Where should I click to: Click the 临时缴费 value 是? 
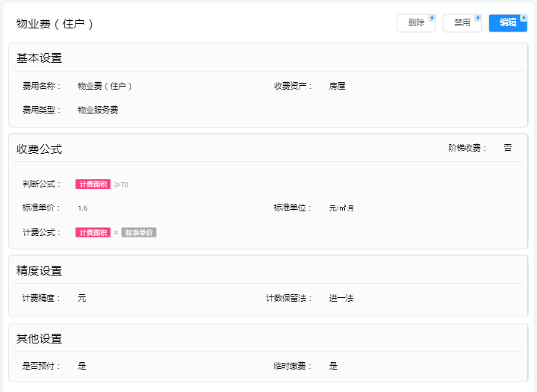(333, 366)
